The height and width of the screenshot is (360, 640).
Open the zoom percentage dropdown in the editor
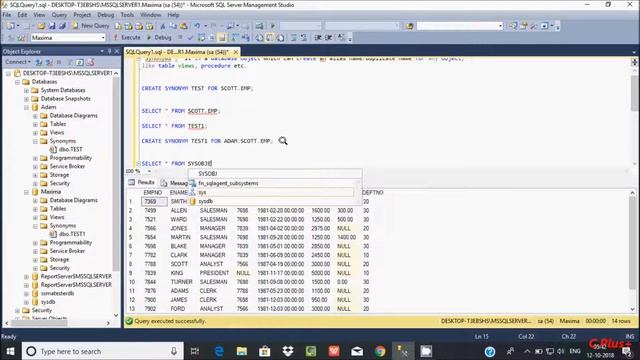pyautogui.click(x=149, y=171)
